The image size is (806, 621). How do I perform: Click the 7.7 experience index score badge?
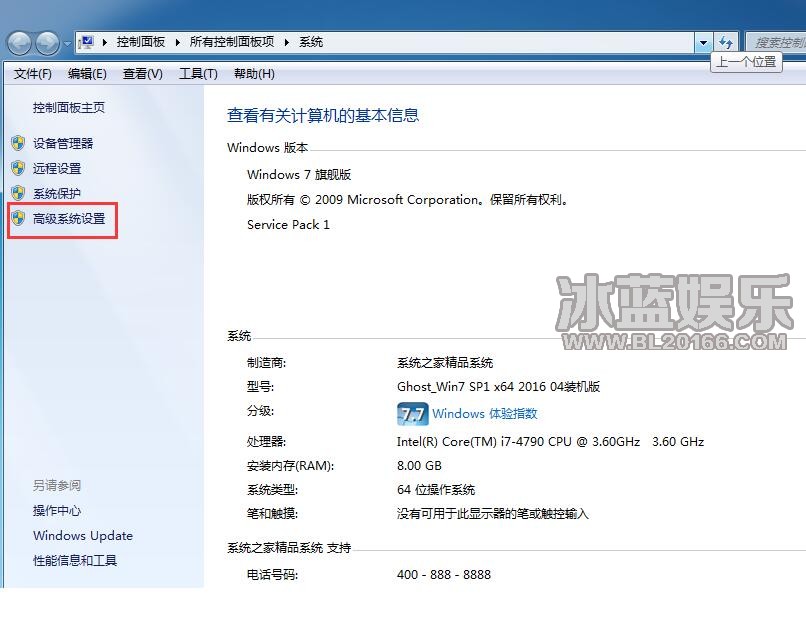coord(412,414)
